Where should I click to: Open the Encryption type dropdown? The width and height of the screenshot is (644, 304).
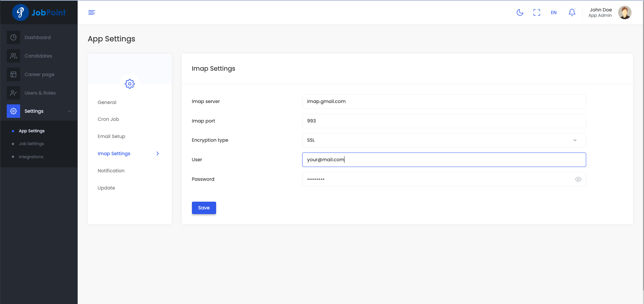[x=444, y=140]
